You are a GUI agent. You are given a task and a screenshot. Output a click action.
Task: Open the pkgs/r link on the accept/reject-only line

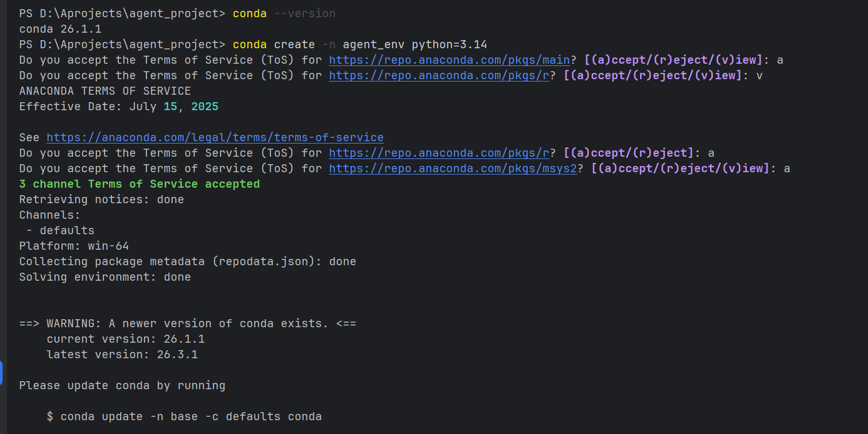[x=439, y=153]
